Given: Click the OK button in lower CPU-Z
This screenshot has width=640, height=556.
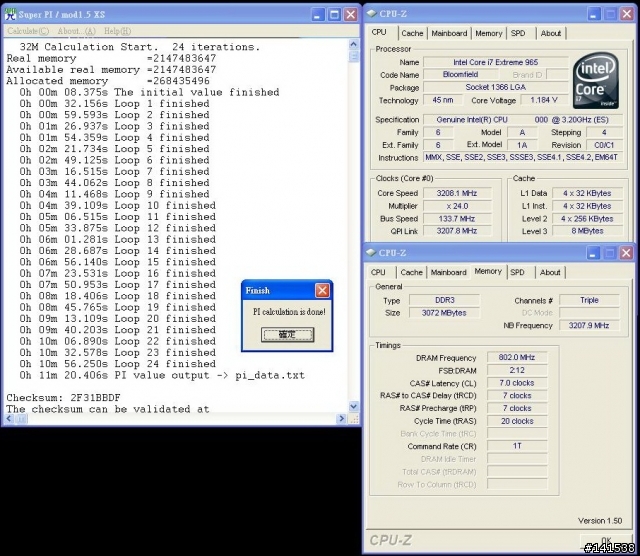Looking at the screenshot, I should pos(607,540).
